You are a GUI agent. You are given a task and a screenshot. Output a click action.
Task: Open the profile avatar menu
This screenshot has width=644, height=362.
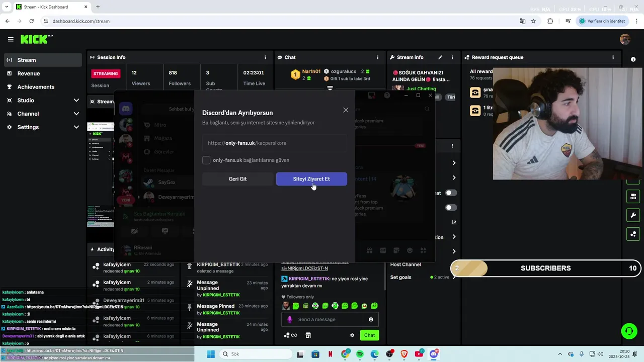[x=625, y=39]
